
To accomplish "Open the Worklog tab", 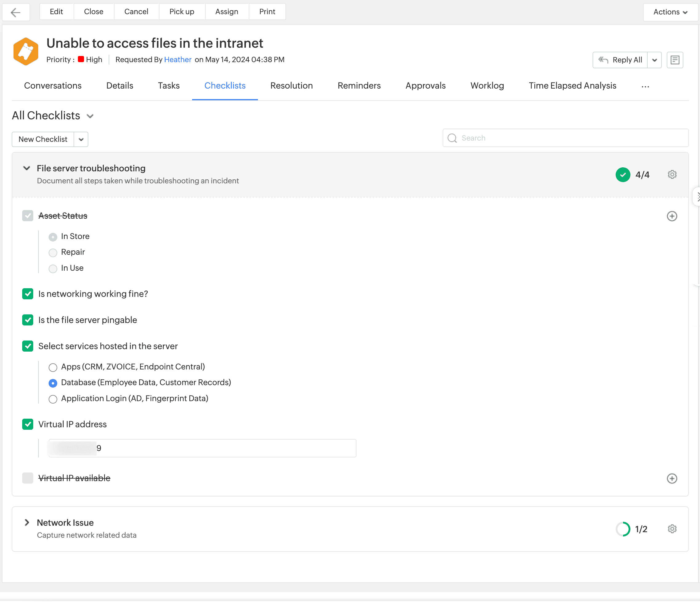I will click(487, 86).
